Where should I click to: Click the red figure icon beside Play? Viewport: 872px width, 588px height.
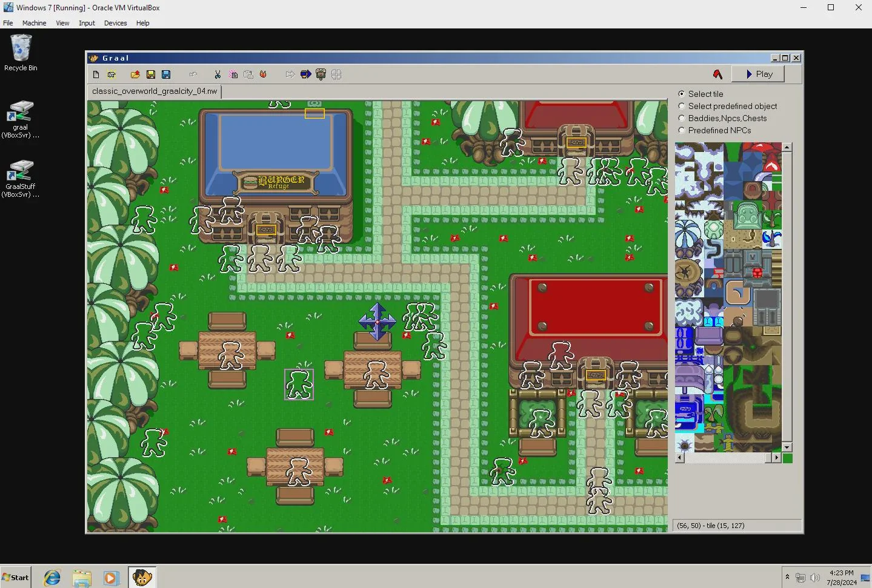click(717, 74)
